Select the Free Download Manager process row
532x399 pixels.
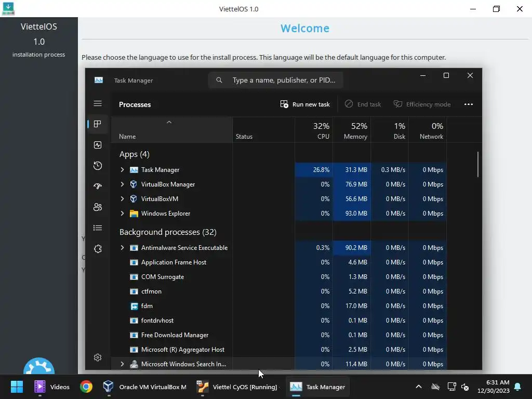point(279,335)
